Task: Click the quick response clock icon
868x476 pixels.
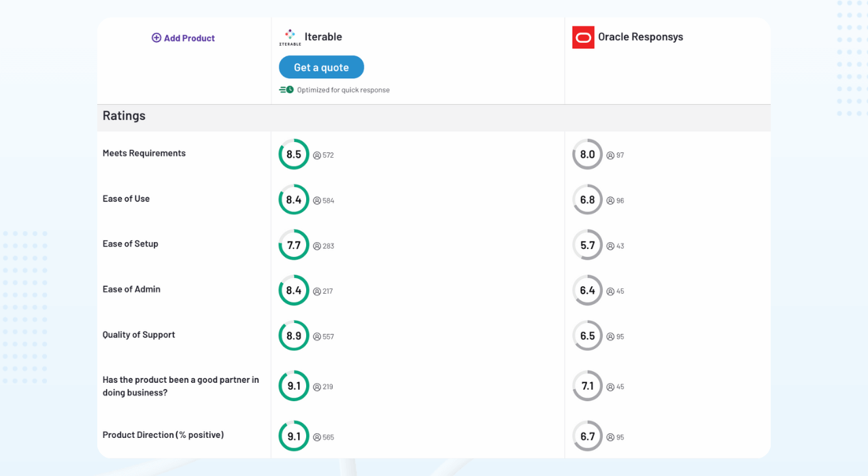Action: click(286, 90)
